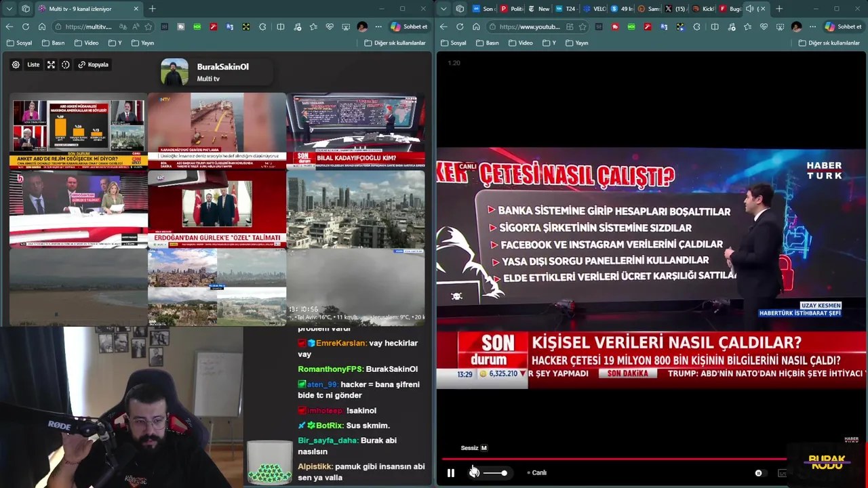Close the Multi tv tab
Image resolution: width=868 pixels, height=488 pixels.
tap(136, 9)
